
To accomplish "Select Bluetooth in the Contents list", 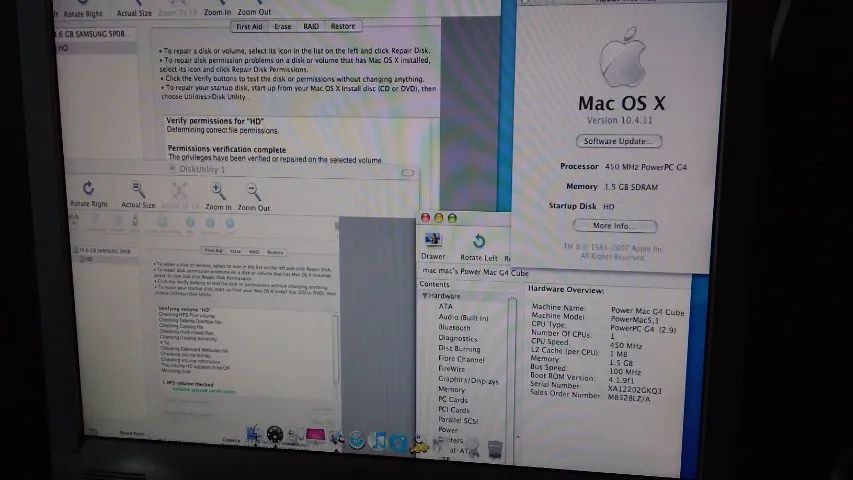I will click(454, 328).
